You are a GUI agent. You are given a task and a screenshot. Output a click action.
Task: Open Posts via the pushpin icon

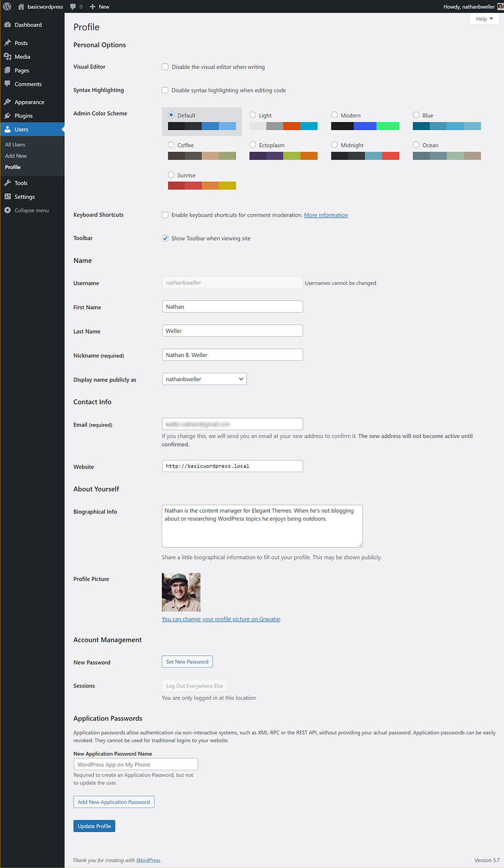pyautogui.click(x=7, y=43)
